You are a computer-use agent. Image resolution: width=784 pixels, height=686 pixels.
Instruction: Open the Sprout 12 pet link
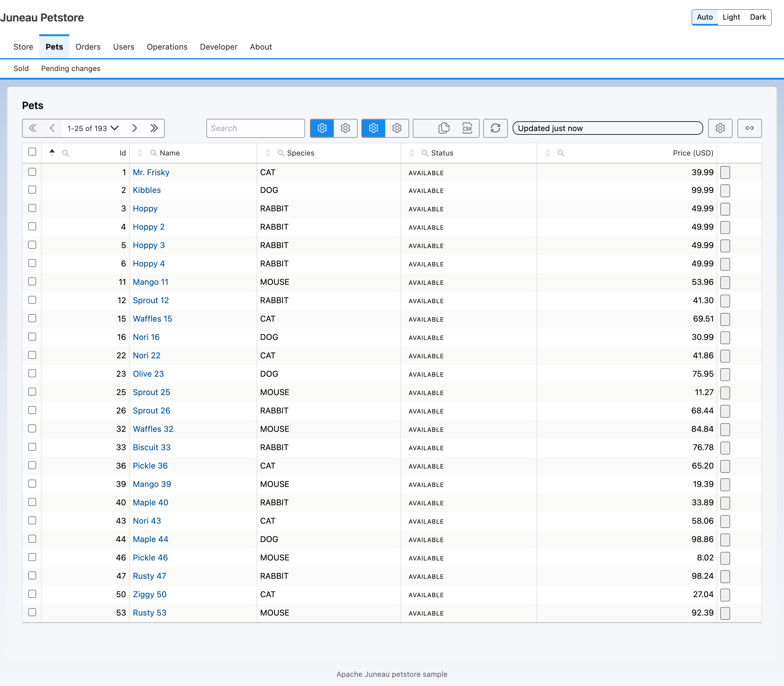click(x=151, y=300)
